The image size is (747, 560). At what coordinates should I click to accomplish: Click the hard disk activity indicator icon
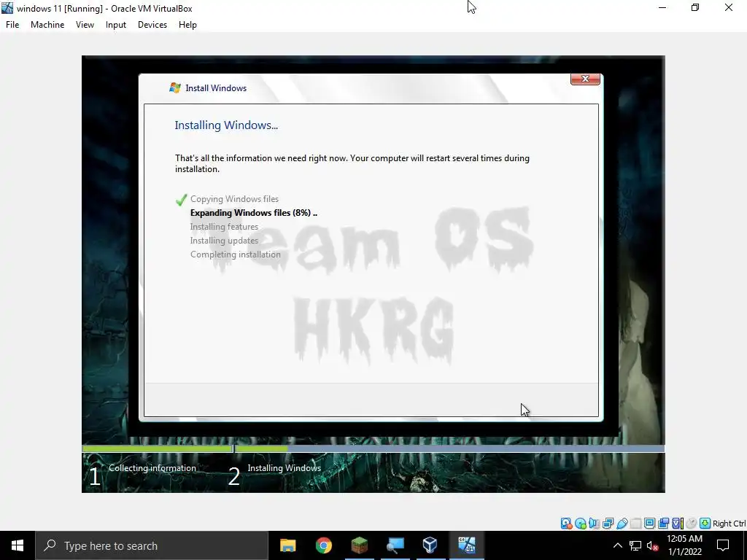pyautogui.click(x=566, y=524)
